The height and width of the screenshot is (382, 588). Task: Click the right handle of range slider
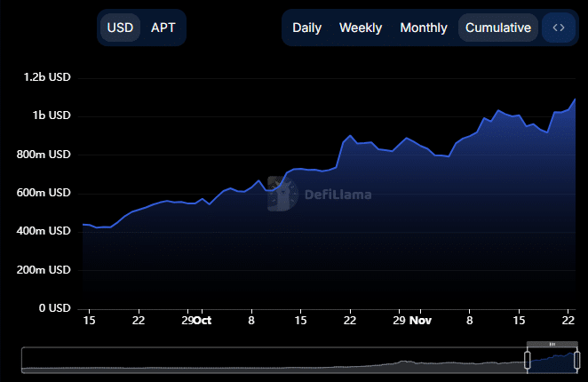point(576,359)
